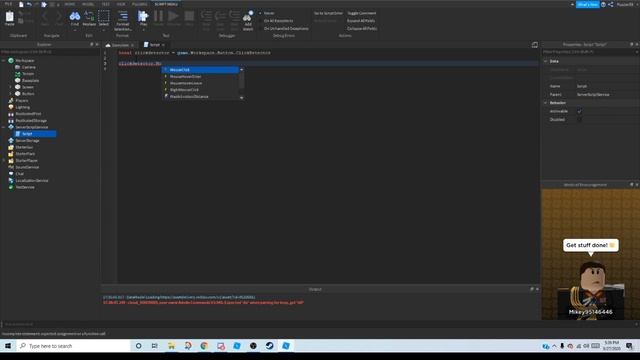The image size is (640, 360).
Task: Click the Paste clipboard icon
Action: 9,17
